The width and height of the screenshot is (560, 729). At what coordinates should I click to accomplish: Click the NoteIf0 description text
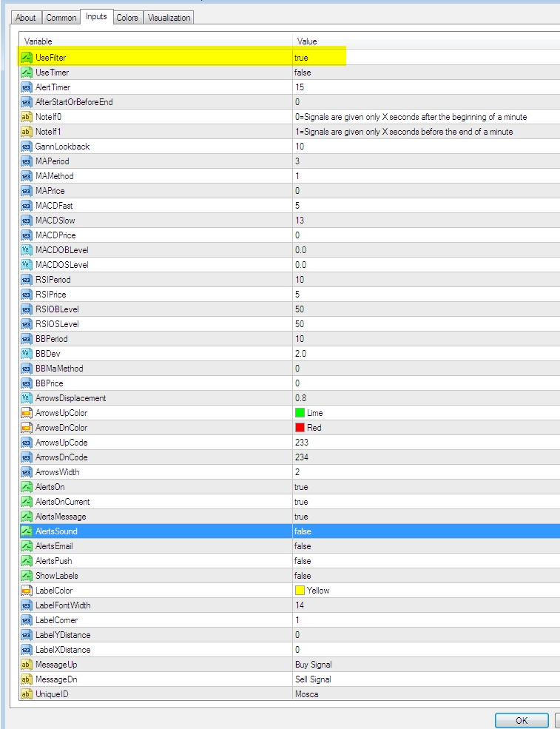pos(411,117)
